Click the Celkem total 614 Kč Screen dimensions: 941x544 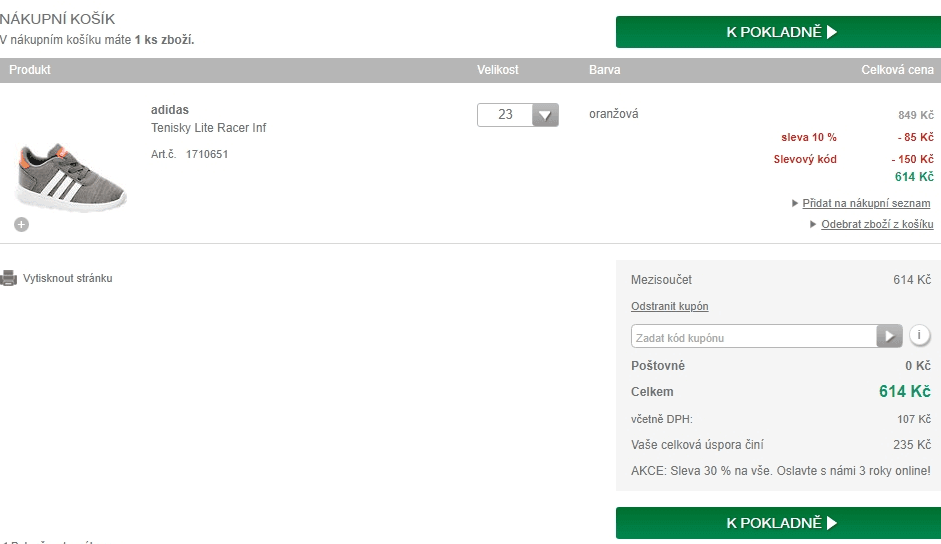coord(904,391)
